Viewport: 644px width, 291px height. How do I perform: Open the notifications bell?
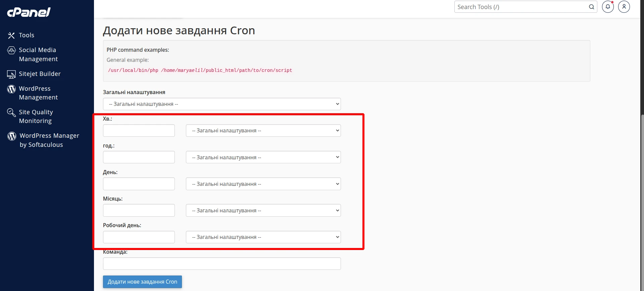click(x=608, y=7)
